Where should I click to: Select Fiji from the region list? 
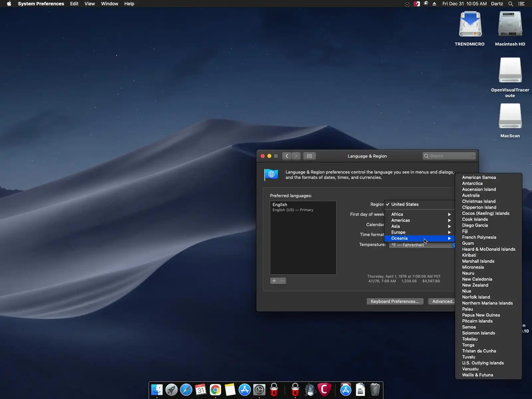coord(488,231)
